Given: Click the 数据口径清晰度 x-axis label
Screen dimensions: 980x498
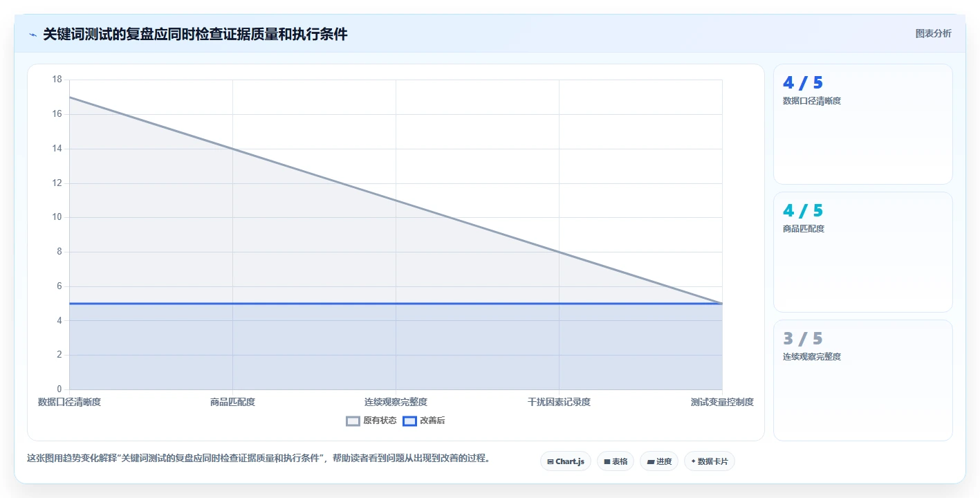Looking at the screenshot, I should coord(69,402).
